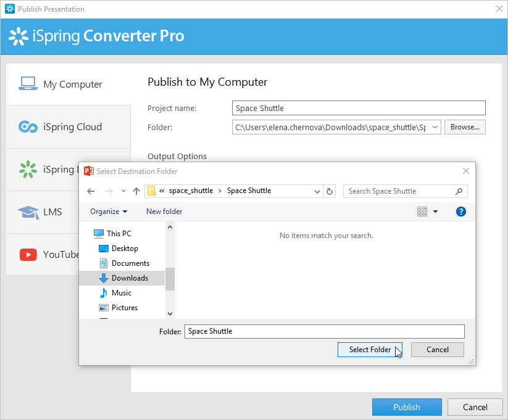Click the navigation pane scrollbar thumb

coord(170,279)
